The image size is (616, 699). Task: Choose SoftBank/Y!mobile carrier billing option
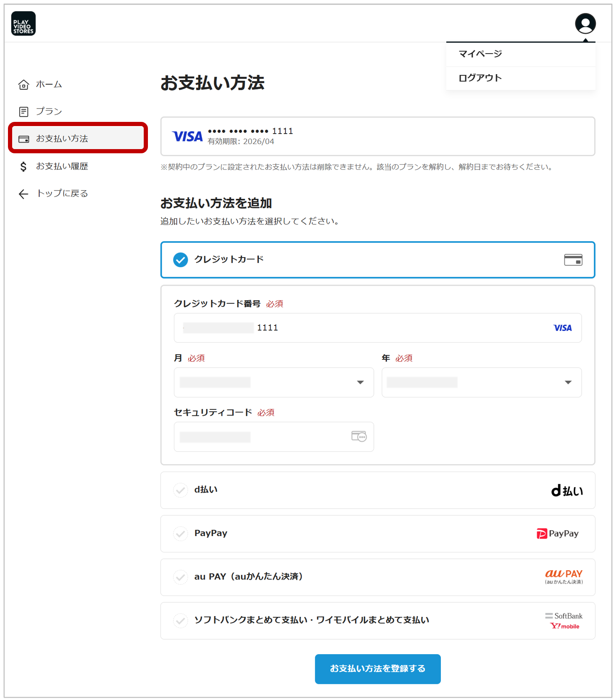(377, 621)
